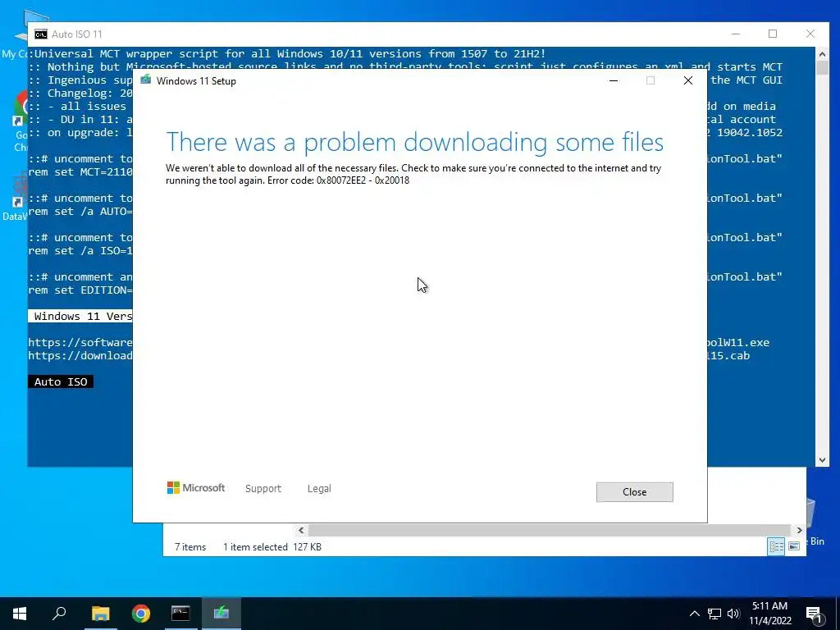Switch to Windows Setup taskbar button
The image size is (840, 630).
coord(221,614)
